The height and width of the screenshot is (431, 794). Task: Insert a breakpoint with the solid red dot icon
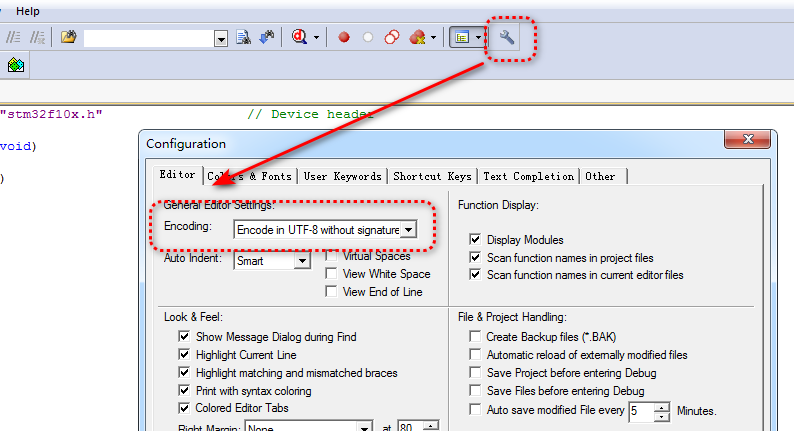pyautogui.click(x=344, y=37)
